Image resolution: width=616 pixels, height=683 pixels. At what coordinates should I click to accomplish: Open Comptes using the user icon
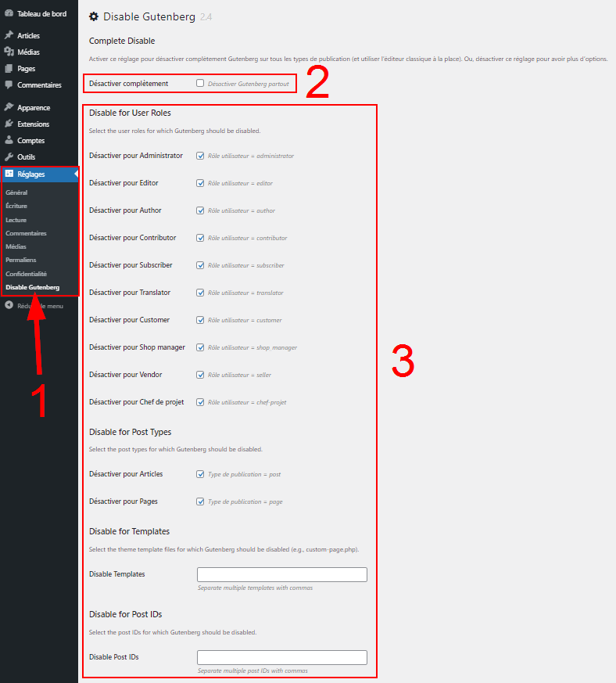click(x=9, y=140)
